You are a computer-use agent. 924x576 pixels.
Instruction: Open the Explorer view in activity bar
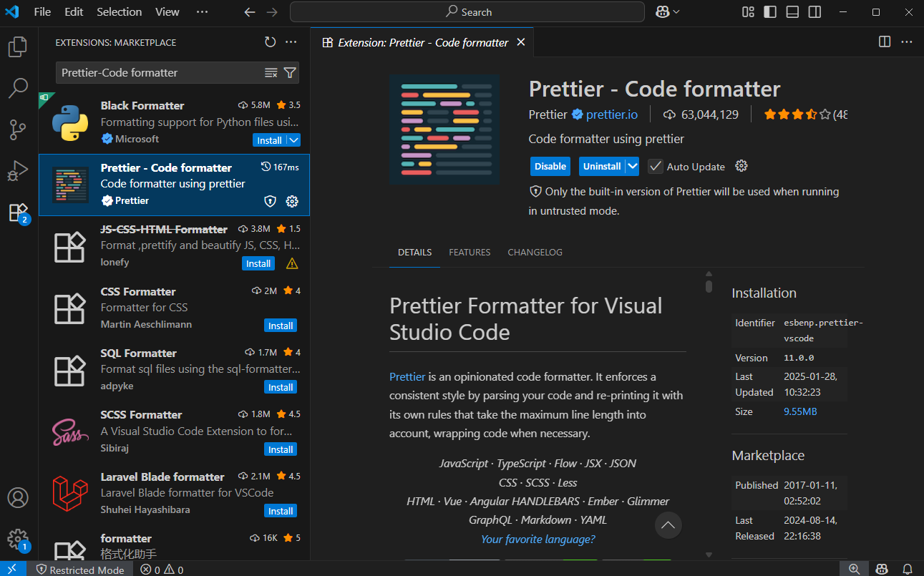18,47
